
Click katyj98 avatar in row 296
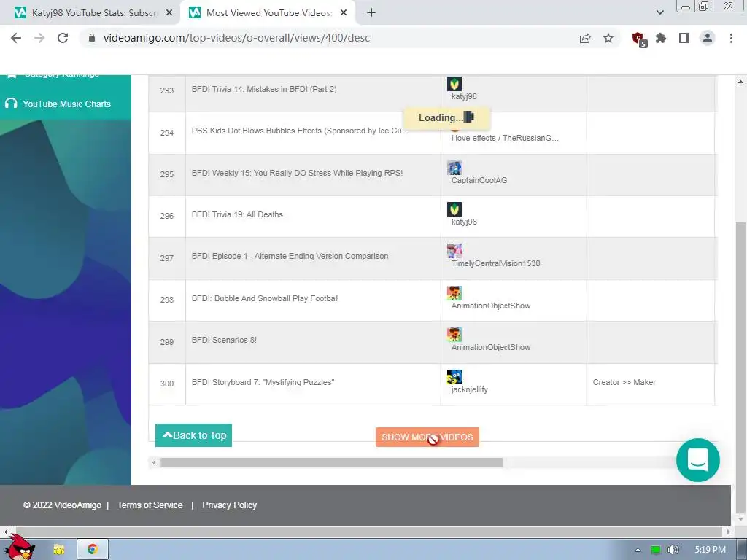[x=454, y=209]
